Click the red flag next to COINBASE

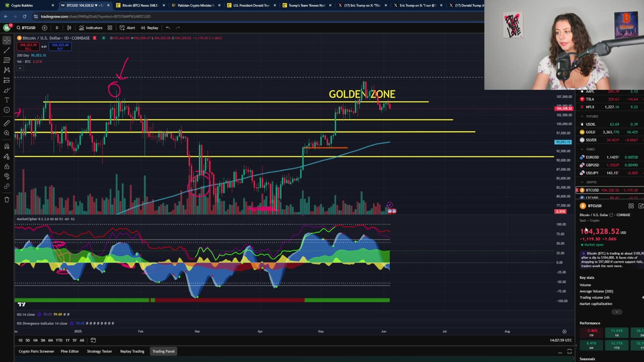point(95,38)
